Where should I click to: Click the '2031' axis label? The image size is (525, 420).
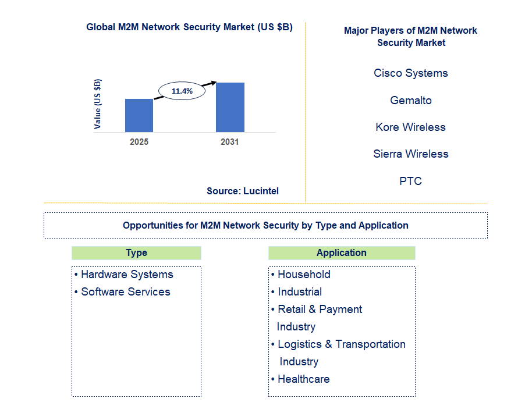tap(230, 142)
